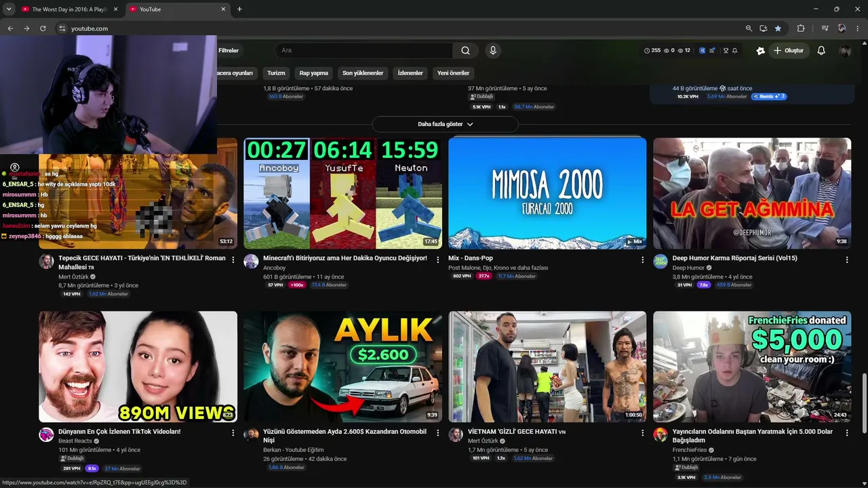Open options for Yüzünü Göstermeden video
868x488 pixels.
click(x=438, y=433)
